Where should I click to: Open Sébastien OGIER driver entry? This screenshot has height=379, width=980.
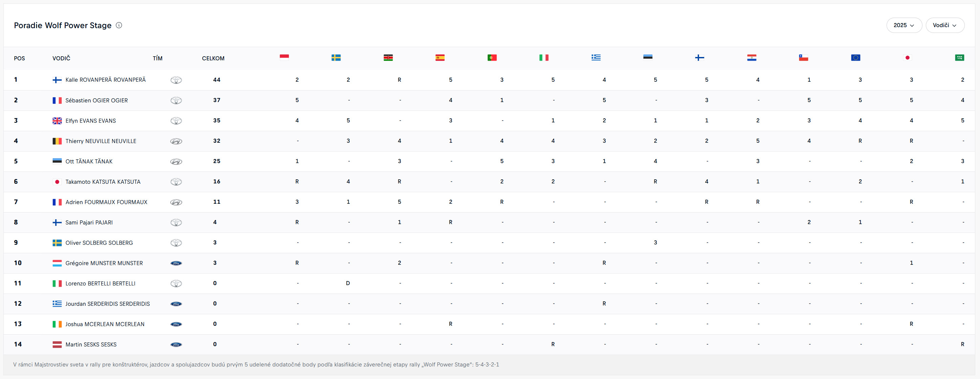[x=96, y=101]
